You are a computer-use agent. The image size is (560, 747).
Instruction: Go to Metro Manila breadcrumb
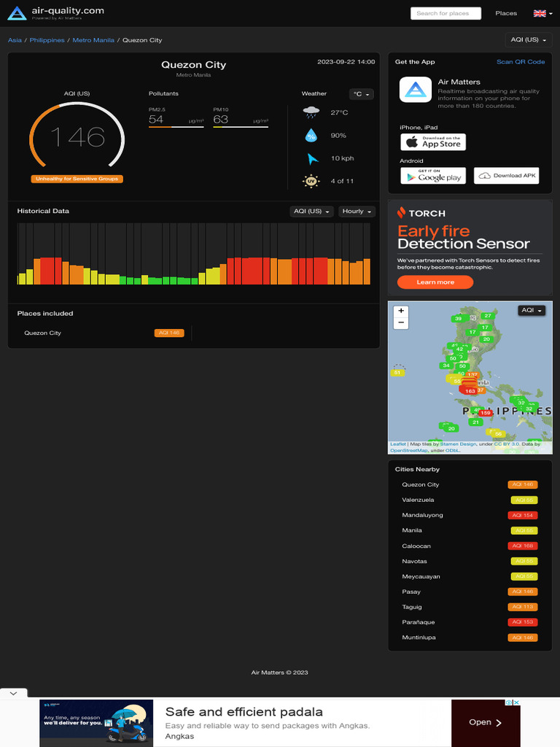click(x=93, y=40)
